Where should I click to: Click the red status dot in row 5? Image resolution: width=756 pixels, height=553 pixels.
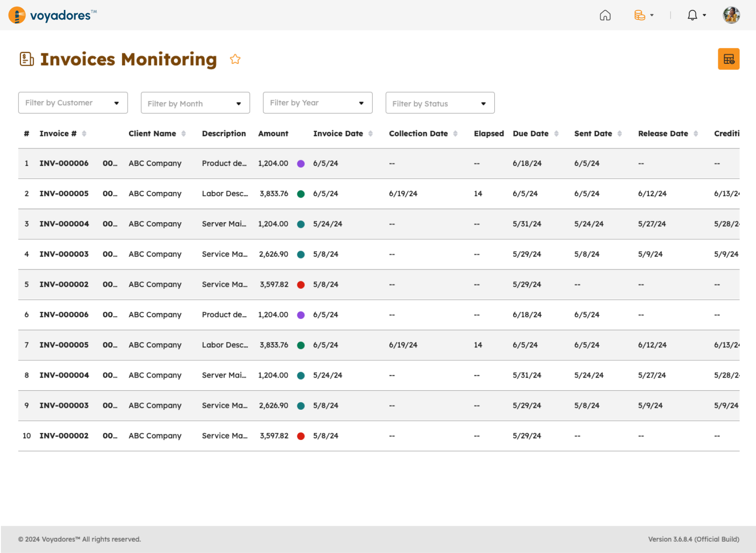tap(301, 285)
